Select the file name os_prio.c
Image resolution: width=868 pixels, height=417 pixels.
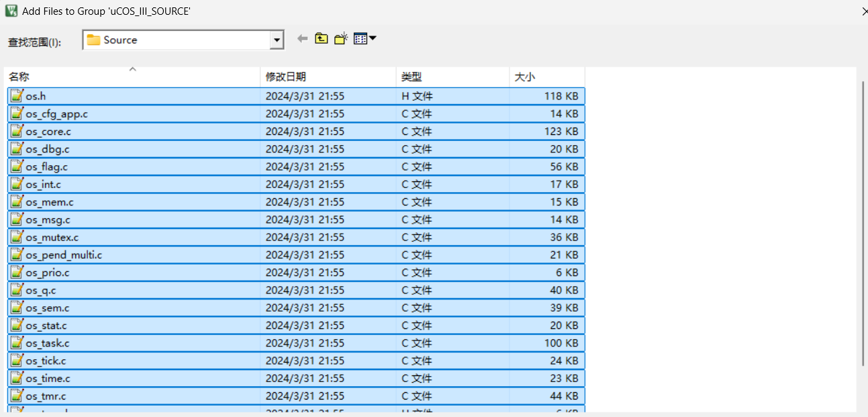click(47, 273)
